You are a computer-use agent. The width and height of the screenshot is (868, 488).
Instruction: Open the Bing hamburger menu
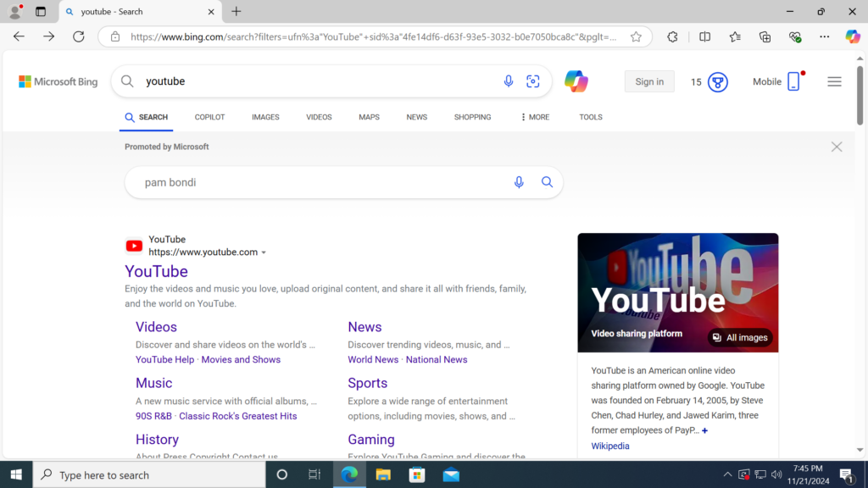[834, 82]
